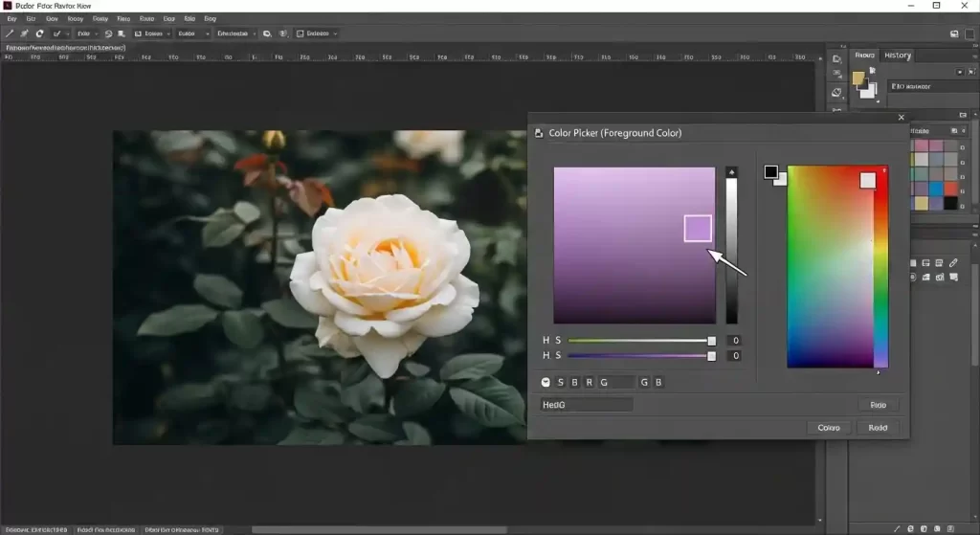Click the horizontal scrollbar below the canvas
The image size is (980, 535).
click(379, 530)
